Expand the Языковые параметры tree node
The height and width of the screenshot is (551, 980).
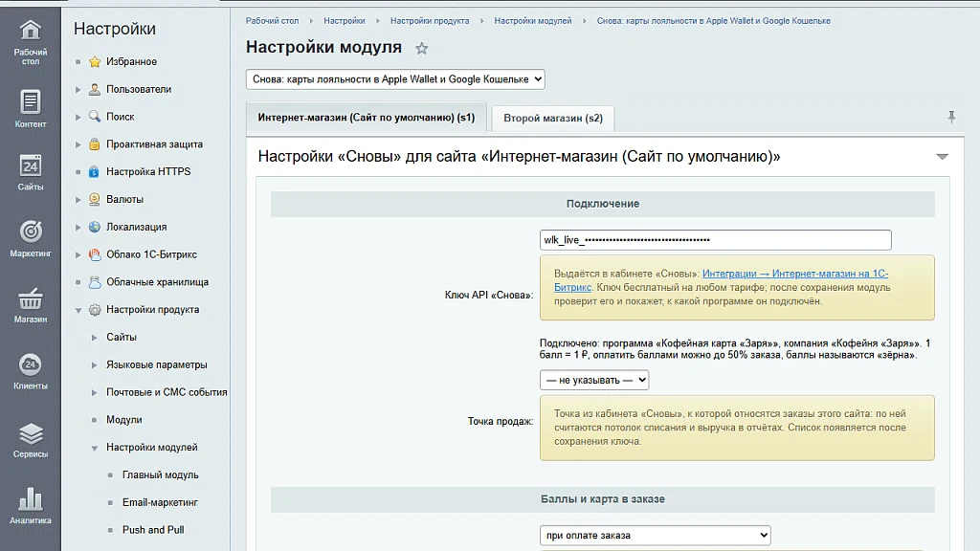(95, 364)
